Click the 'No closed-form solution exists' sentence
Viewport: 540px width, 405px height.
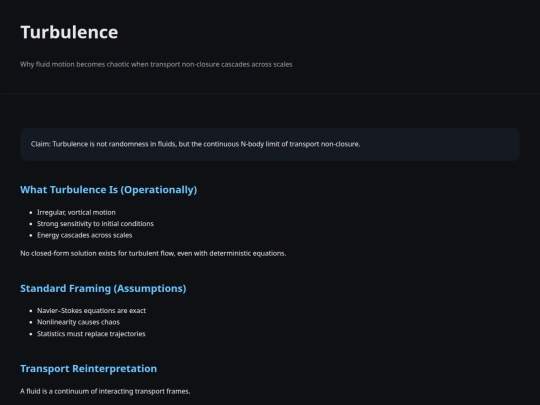click(153, 253)
